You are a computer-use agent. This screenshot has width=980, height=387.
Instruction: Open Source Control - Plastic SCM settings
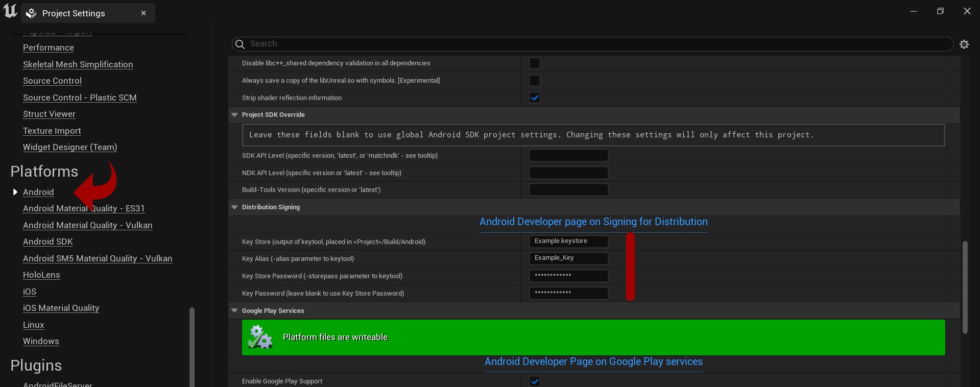80,98
